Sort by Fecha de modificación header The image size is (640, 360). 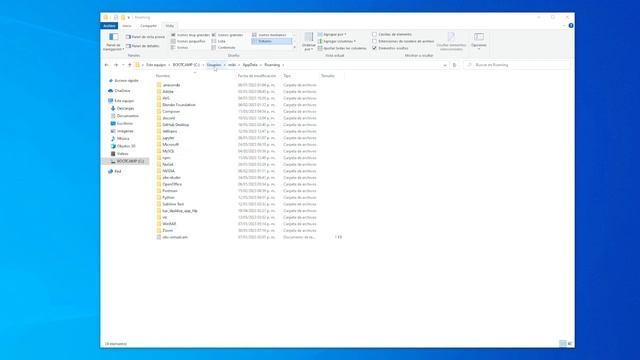(x=258, y=76)
